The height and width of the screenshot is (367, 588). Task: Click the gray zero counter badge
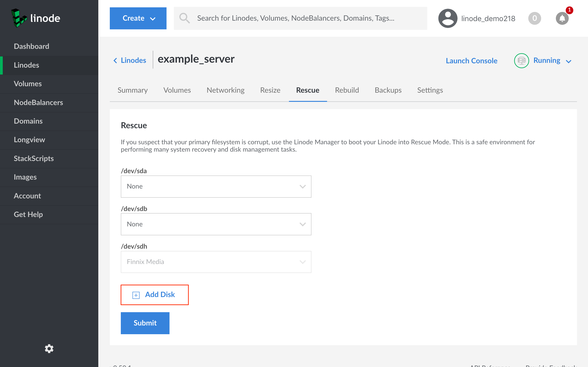click(x=534, y=18)
